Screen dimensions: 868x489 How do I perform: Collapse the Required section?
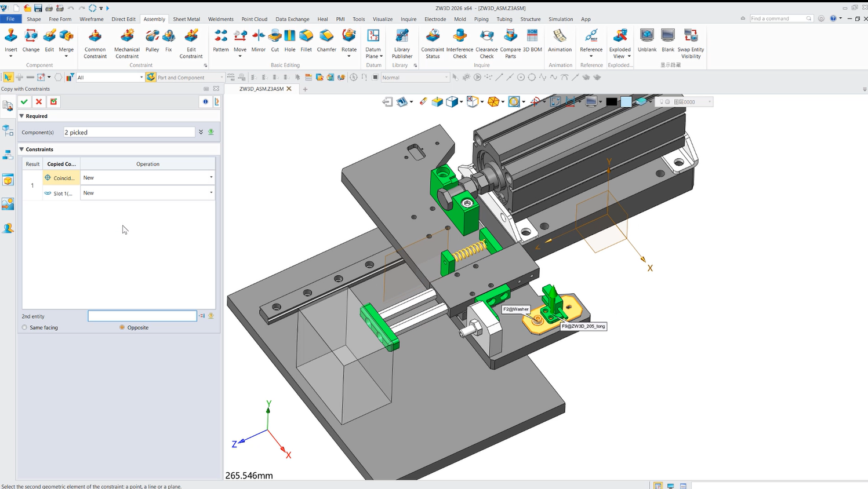tap(21, 116)
